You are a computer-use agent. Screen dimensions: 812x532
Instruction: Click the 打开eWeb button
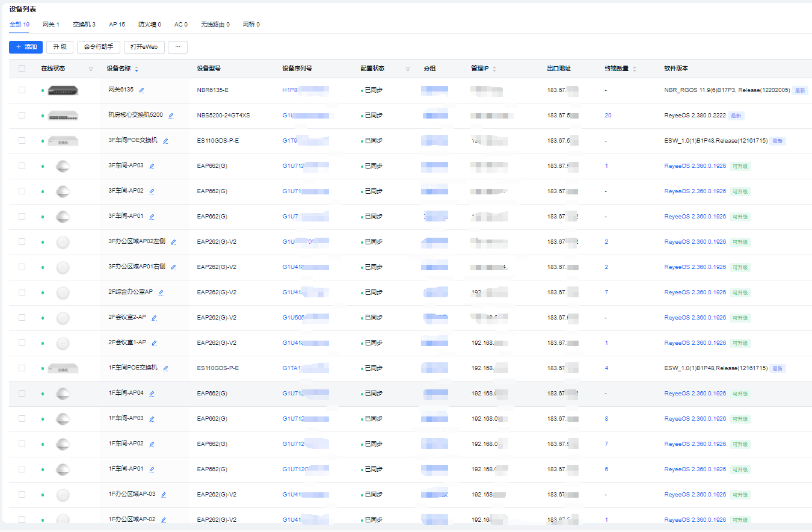(144, 47)
